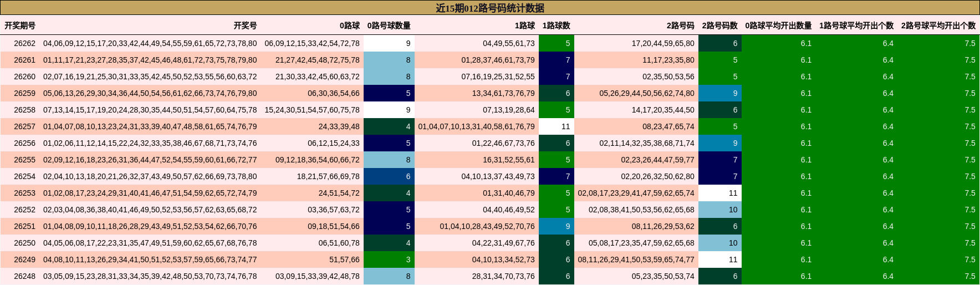Image resolution: width=980 pixels, height=285 pixels.
Task: Click 2路号码 cell 08,23,47,65,74
Action: coord(668,126)
